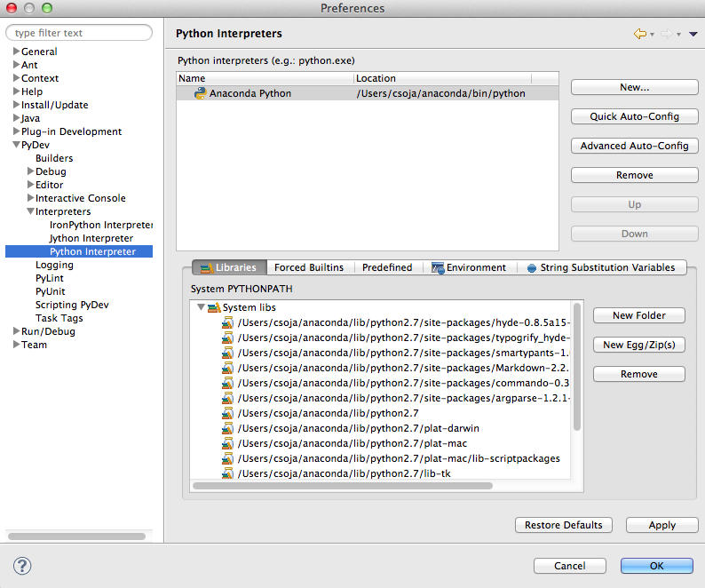The width and height of the screenshot is (705, 588).
Task: Switch to the Forced Builtins tab
Action: [x=309, y=267]
